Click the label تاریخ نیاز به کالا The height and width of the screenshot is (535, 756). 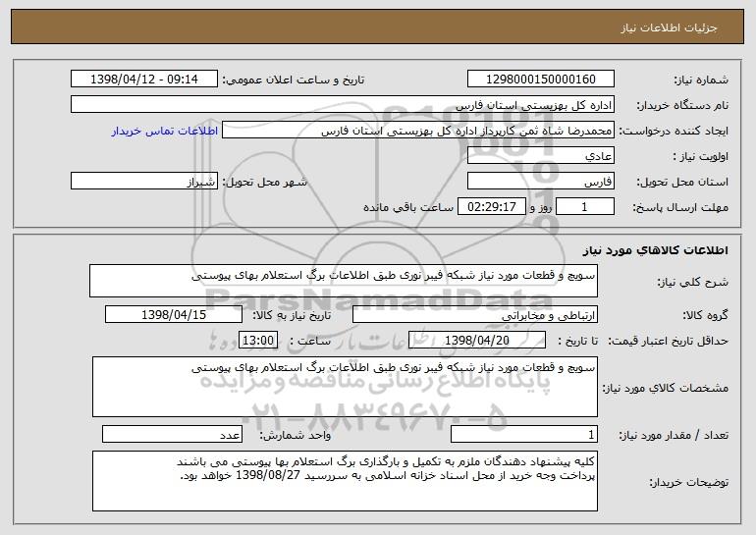[292, 316]
